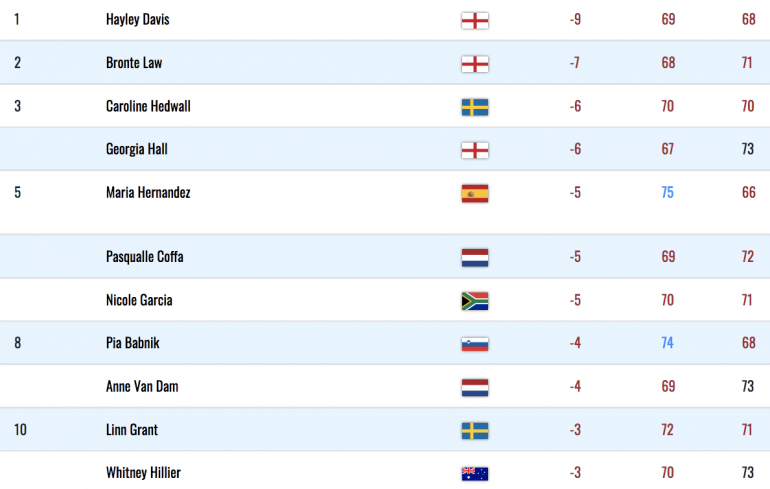Open Georgia Hall player name
This screenshot has width=770, height=489.
click(x=137, y=149)
